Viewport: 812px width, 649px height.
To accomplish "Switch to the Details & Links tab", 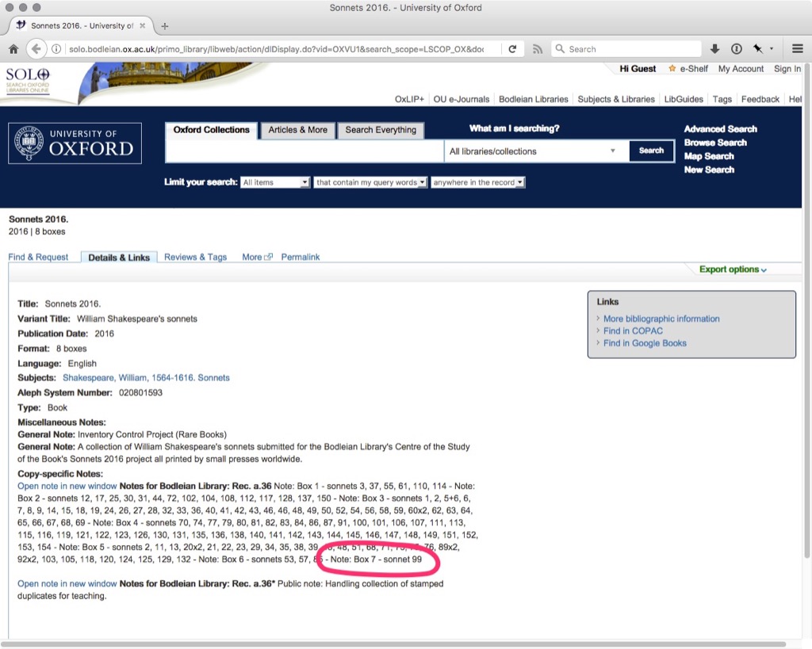I will point(119,258).
